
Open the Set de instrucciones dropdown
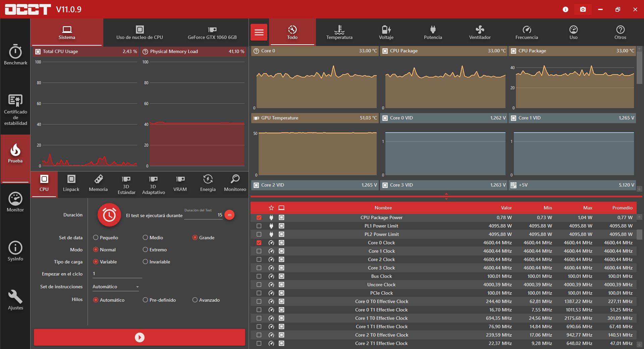(x=116, y=287)
